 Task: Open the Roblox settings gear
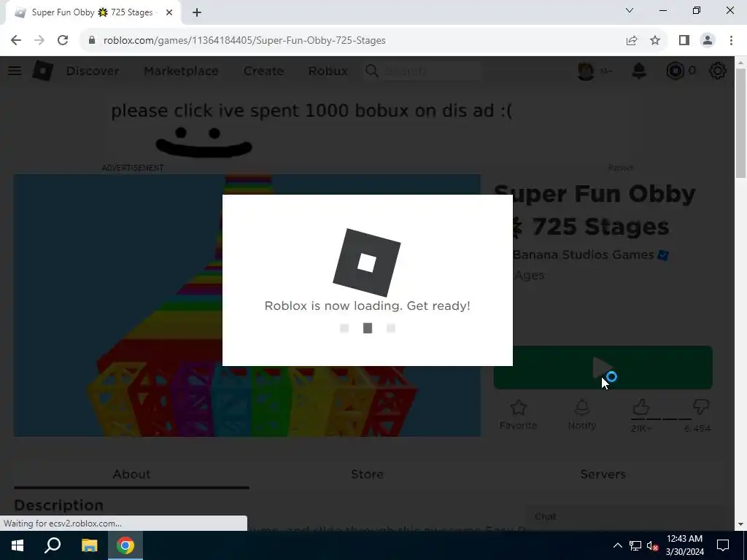tap(718, 71)
